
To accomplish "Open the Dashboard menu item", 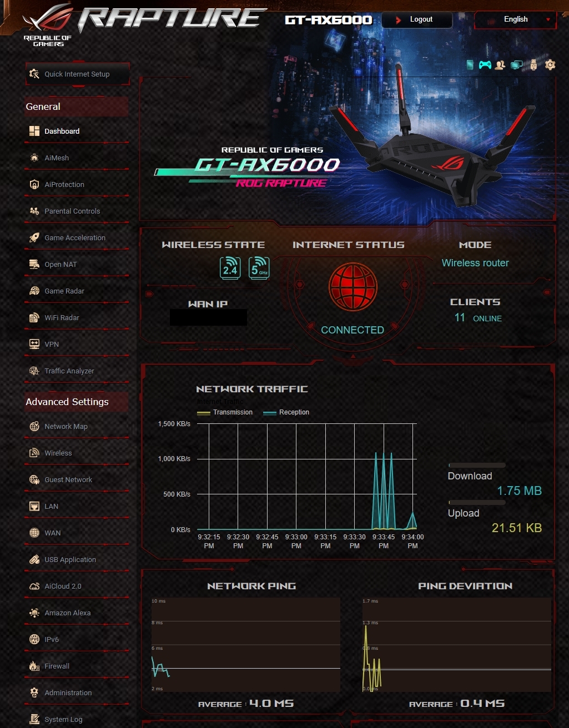I will 77,131.
